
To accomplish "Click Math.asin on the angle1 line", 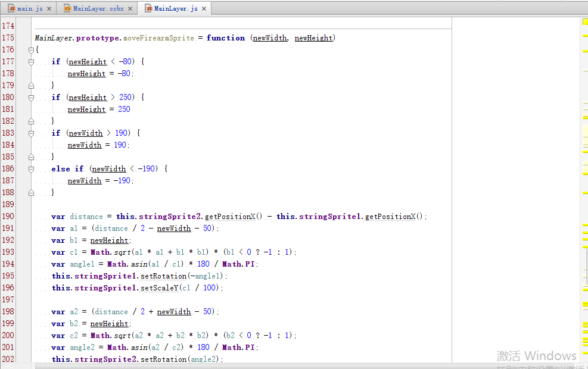I will (x=127, y=264).
